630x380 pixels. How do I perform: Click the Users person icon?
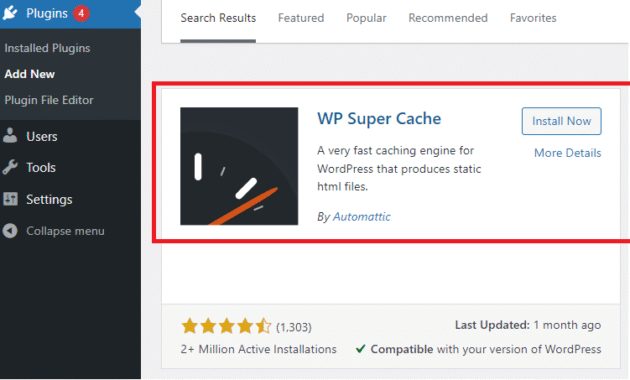(10, 136)
